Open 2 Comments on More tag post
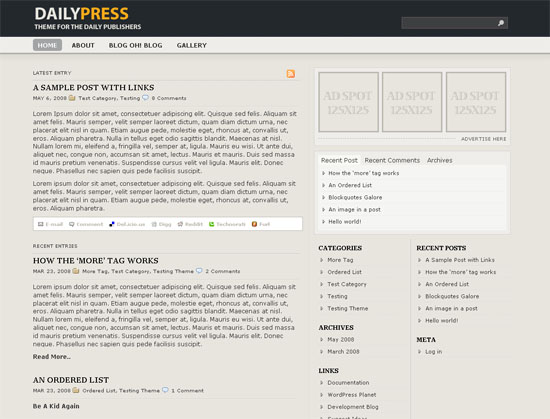 (223, 271)
